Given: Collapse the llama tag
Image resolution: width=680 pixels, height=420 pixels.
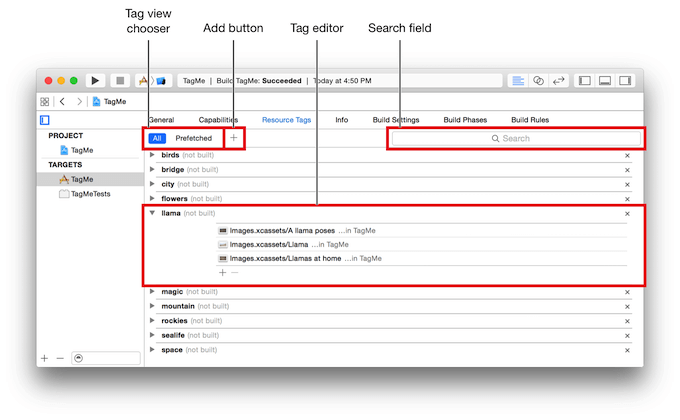Looking at the screenshot, I should [x=152, y=213].
